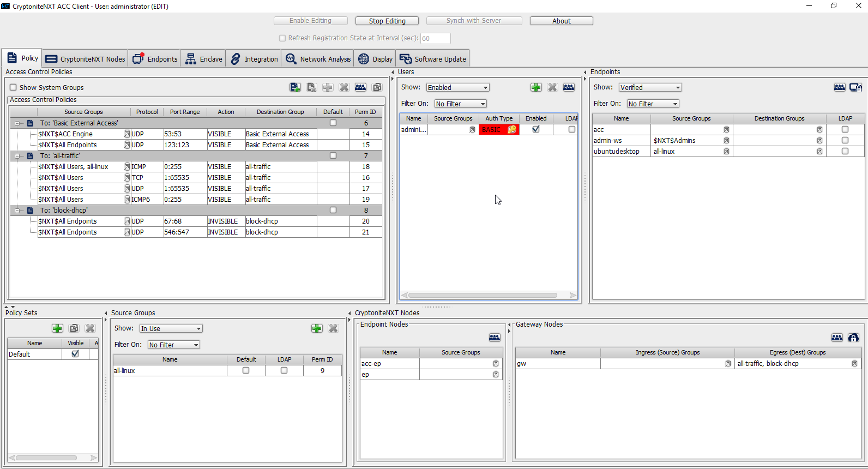Enable the Show System Groups checkbox
This screenshot has height=469, width=868.
point(13,87)
